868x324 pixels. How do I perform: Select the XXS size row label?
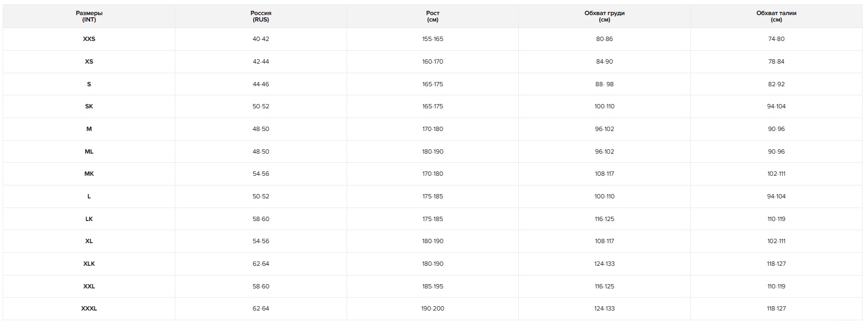(x=89, y=39)
